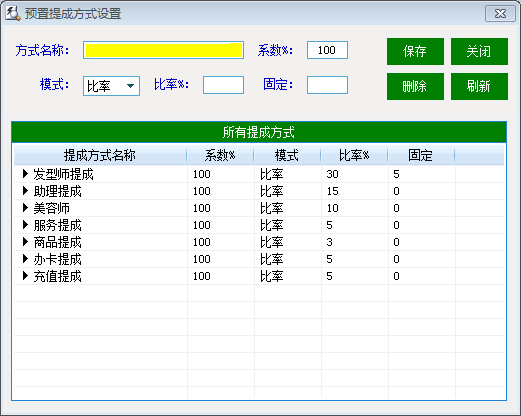The image size is (521, 416).
Task: Expand the 发型师提成 row arrow
Action: 25,174
